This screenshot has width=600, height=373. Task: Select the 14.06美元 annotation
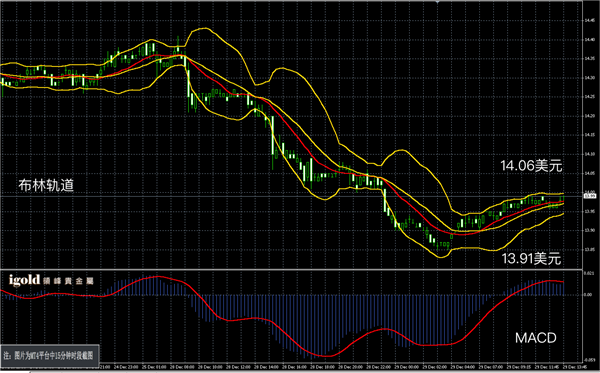tap(531, 166)
